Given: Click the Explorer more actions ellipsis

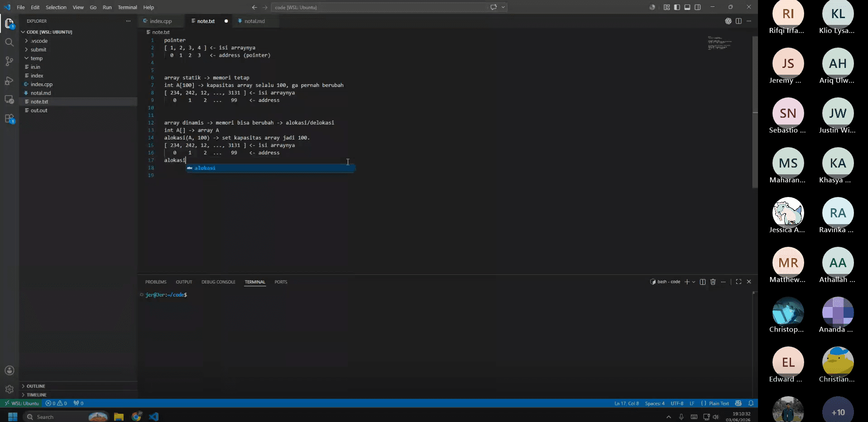Looking at the screenshot, I should click(128, 21).
